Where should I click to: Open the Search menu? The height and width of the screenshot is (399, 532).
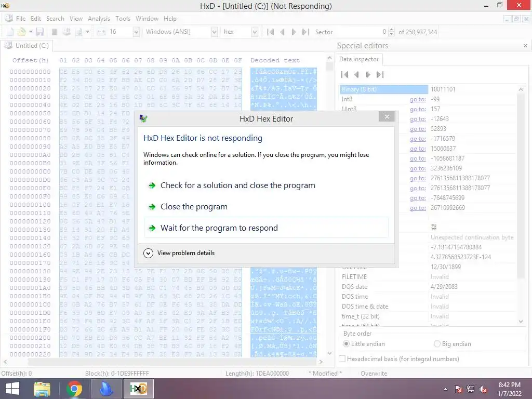click(x=55, y=19)
